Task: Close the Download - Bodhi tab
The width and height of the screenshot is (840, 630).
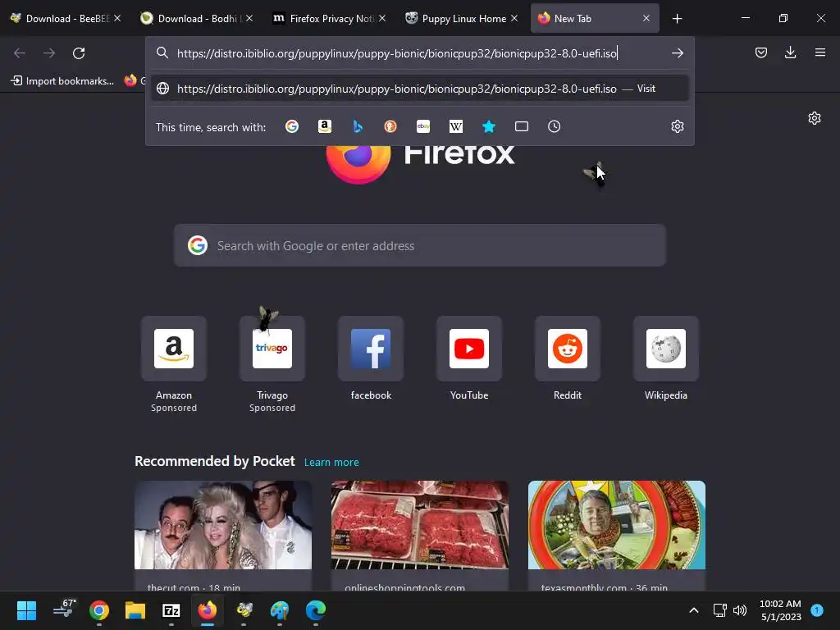Action: pos(249,18)
